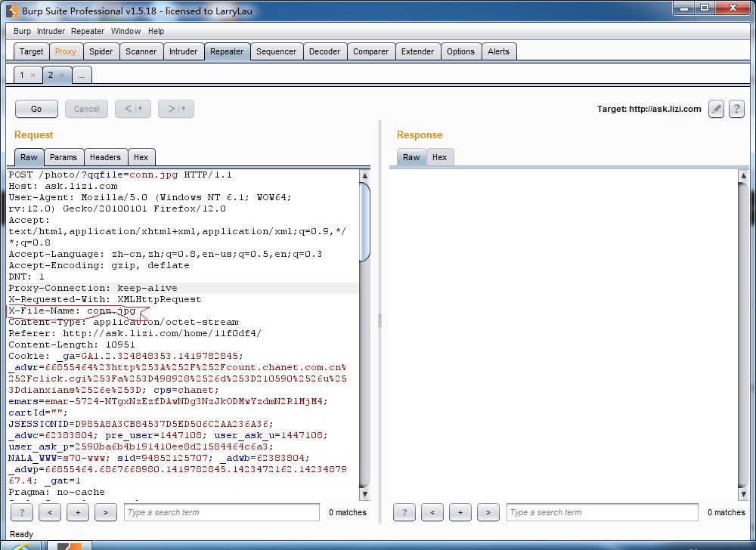This screenshot has width=756, height=550.
Task: Select the Response Raw view tab
Action: pos(411,157)
